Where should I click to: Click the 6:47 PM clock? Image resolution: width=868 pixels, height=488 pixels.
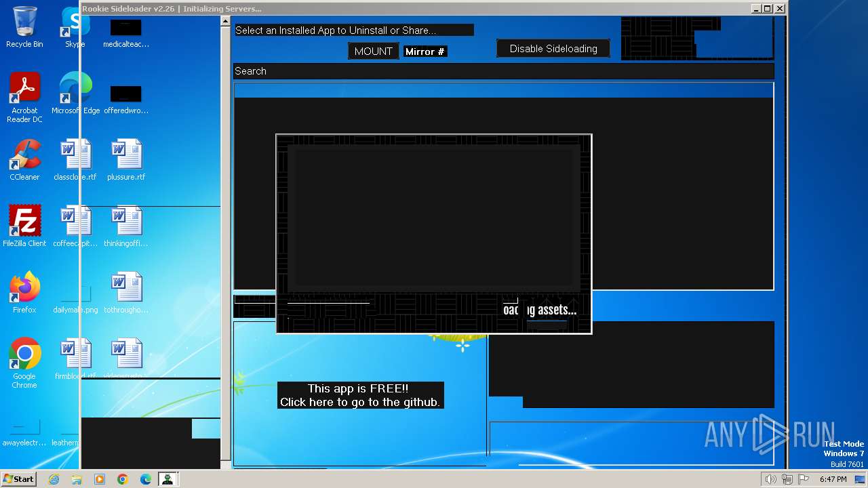pyautogui.click(x=833, y=479)
